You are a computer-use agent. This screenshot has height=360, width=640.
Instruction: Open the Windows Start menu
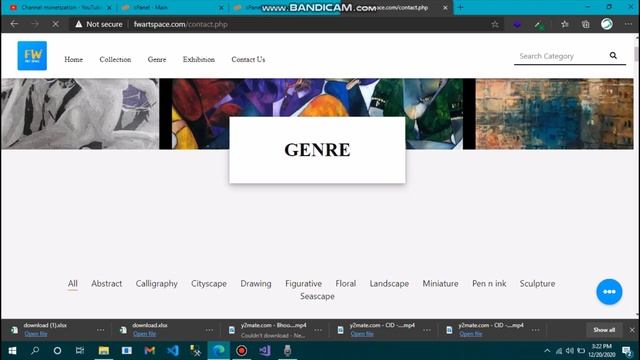coord(12,351)
